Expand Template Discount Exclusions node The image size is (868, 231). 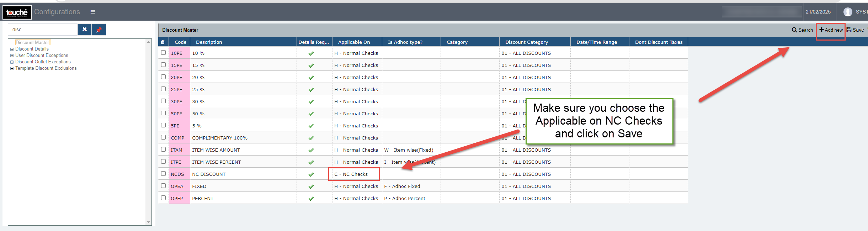pos(12,68)
